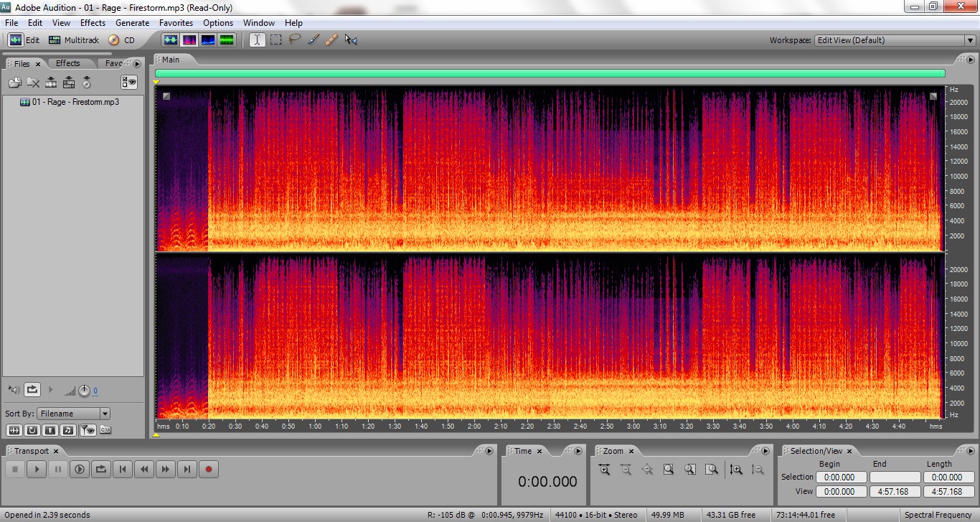Image resolution: width=980 pixels, height=522 pixels.
Task: Click the Zoom In Vertically icon
Action: click(736, 470)
